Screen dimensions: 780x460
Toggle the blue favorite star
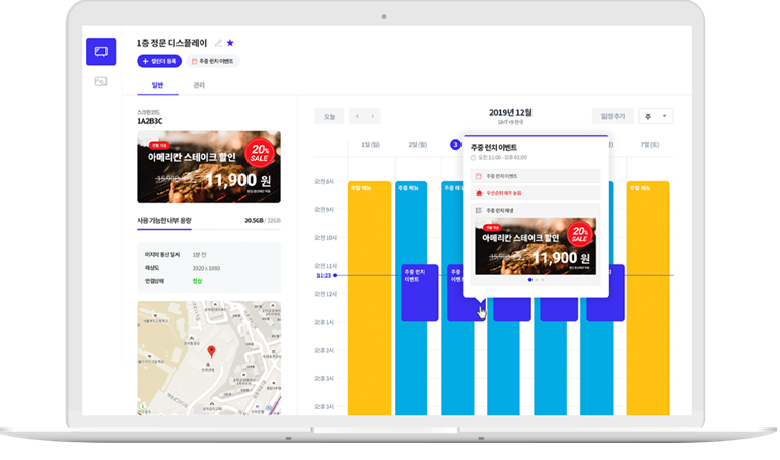click(x=230, y=43)
